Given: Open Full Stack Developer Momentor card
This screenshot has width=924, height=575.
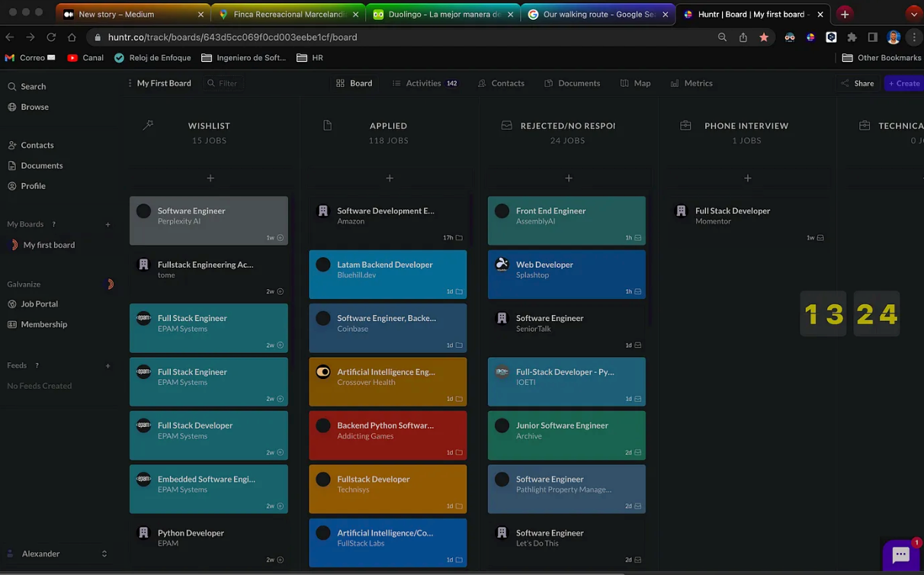Looking at the screenshot, I should pos(746,220).
